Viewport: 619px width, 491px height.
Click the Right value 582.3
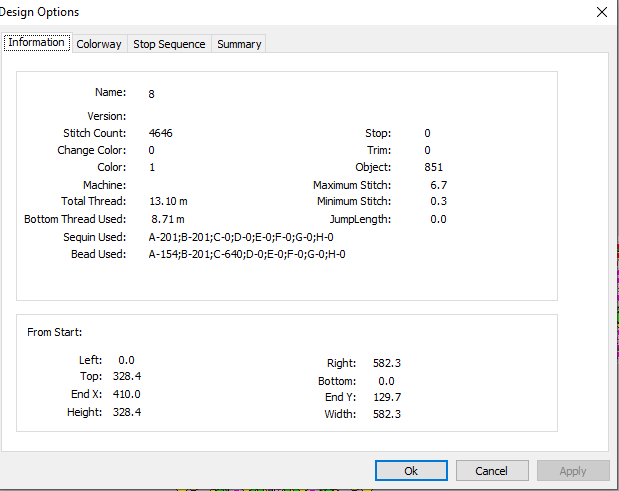[387, 363]
